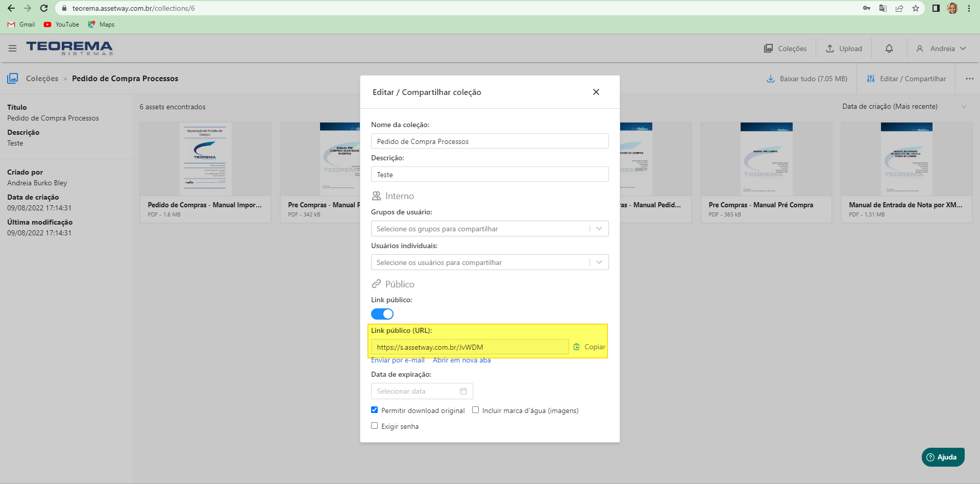Open the Data de criação sort dropdown

click(x=904, y=106)
